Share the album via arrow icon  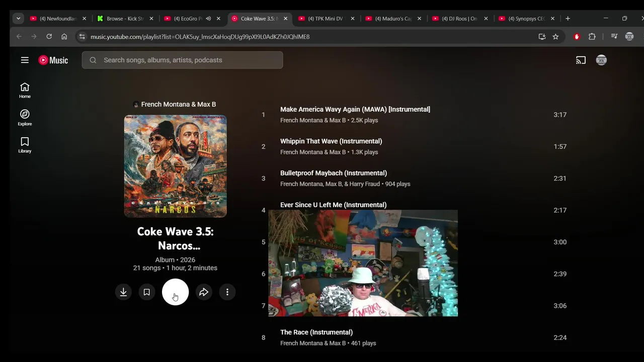click(204, 292)
